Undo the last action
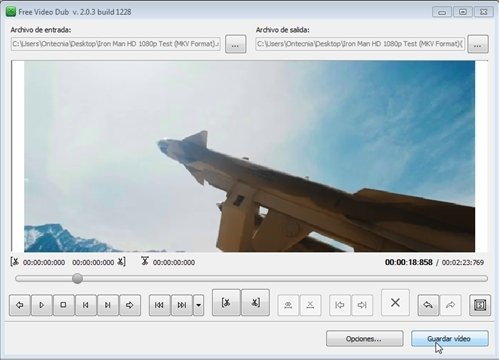This screenshot has height=360, width=499. click(428, 305)
